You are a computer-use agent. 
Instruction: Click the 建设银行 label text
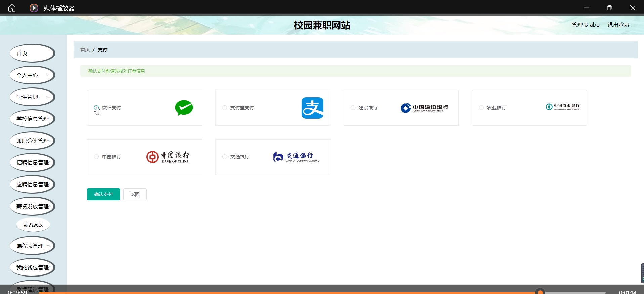(x=368, y=108)
